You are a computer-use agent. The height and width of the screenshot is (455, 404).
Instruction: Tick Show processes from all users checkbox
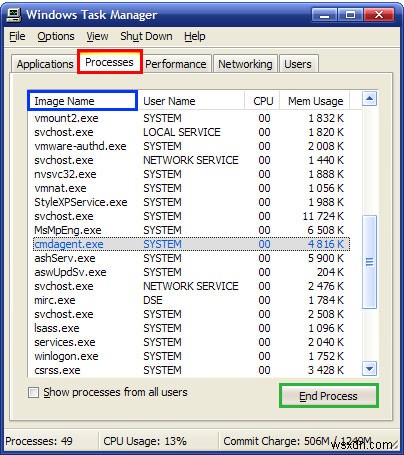33,392
